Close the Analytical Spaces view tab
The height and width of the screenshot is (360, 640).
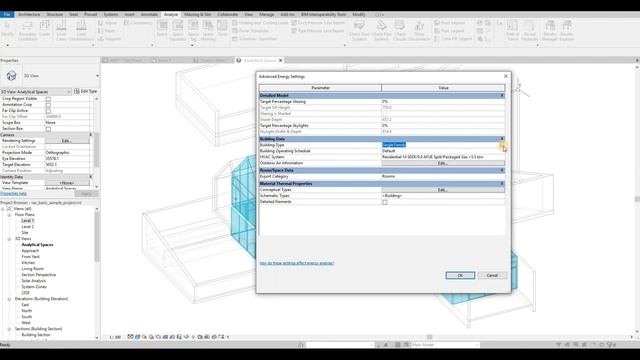280,60
